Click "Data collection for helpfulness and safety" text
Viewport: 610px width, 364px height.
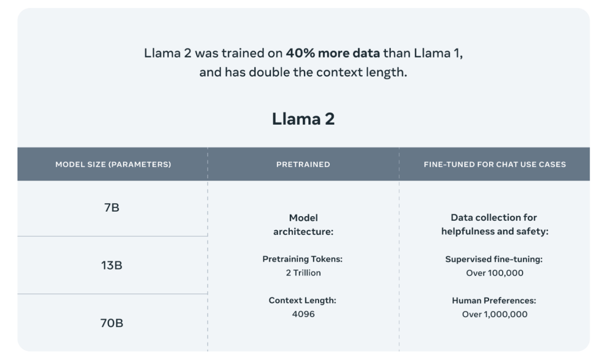click(x=495, y=225)
